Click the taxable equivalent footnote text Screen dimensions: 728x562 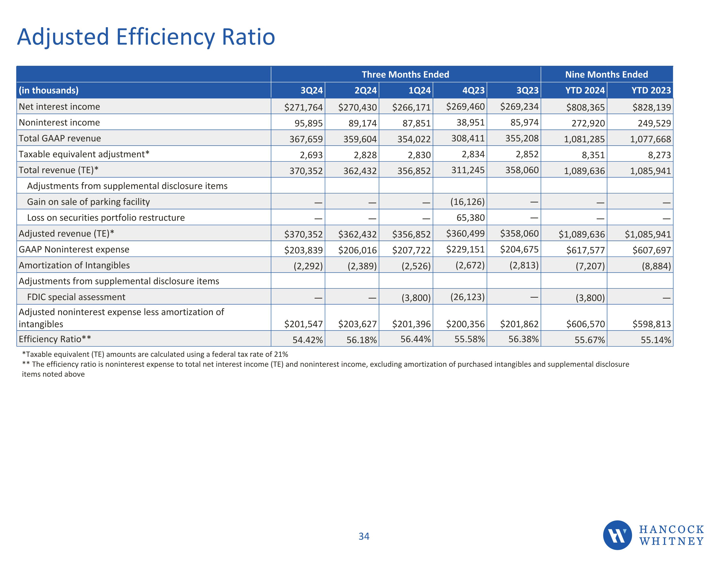point(155,354)
